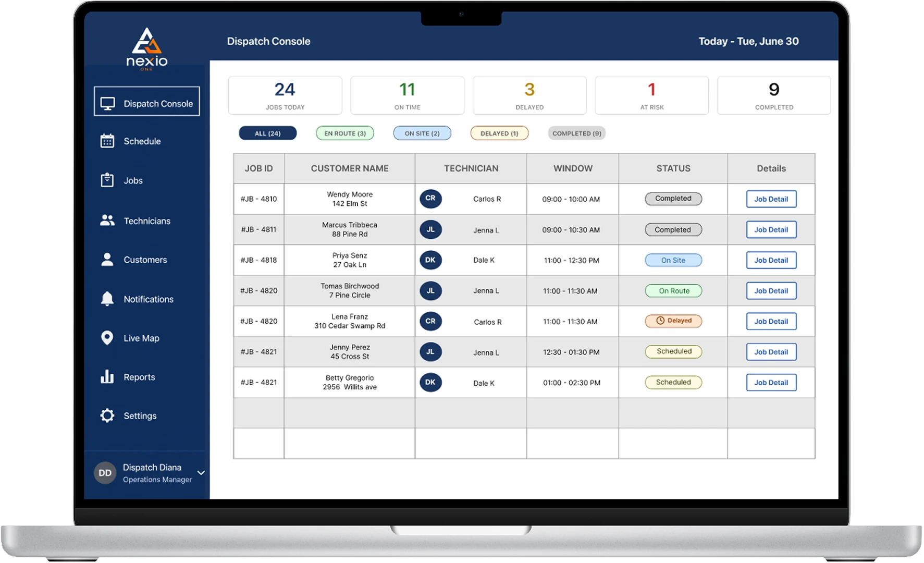Expand the Dispatch Diana user menu chevron
924x563 pixels.
tap(201, 473)
